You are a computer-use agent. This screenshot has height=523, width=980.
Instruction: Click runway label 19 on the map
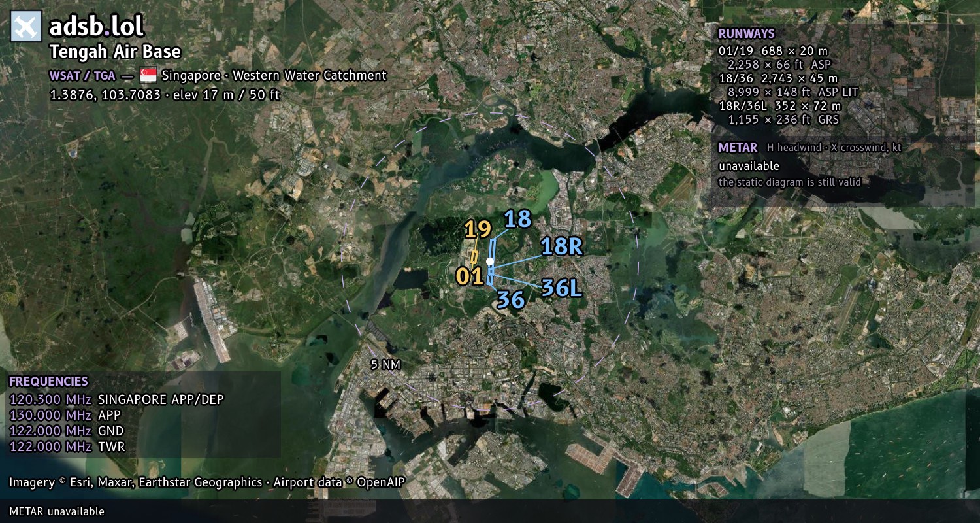pos(478,229)
